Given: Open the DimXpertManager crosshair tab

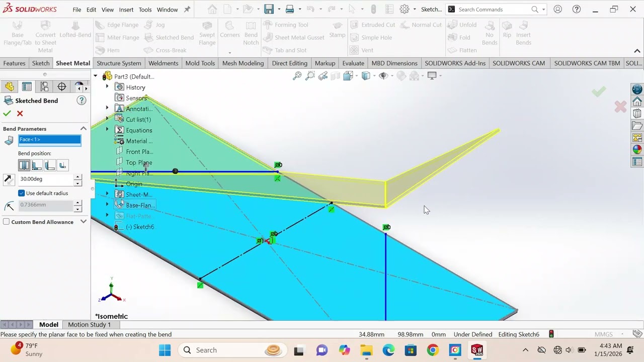Looking at the screenshot, I should coord(62,87).
